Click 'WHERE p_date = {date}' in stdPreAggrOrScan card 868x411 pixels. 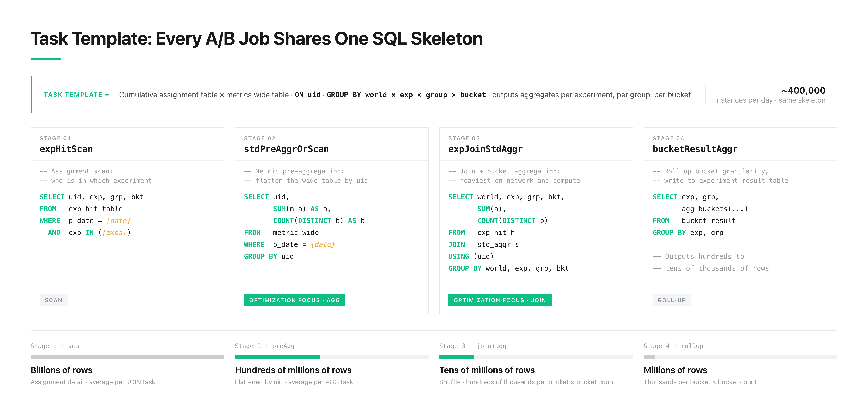click(289, 245)
